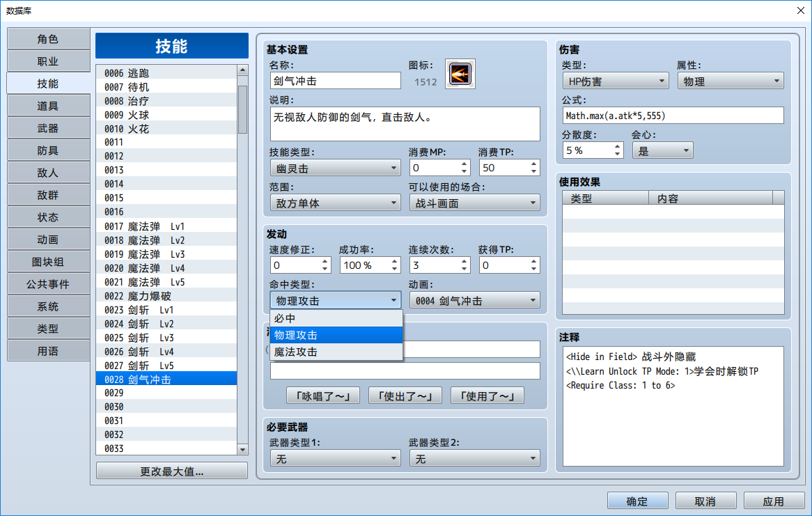Image resolution: width=812 pixels, height=516 pixels.
Task: Choose 必中 in the hit type list
Action: tap(336, 318)
